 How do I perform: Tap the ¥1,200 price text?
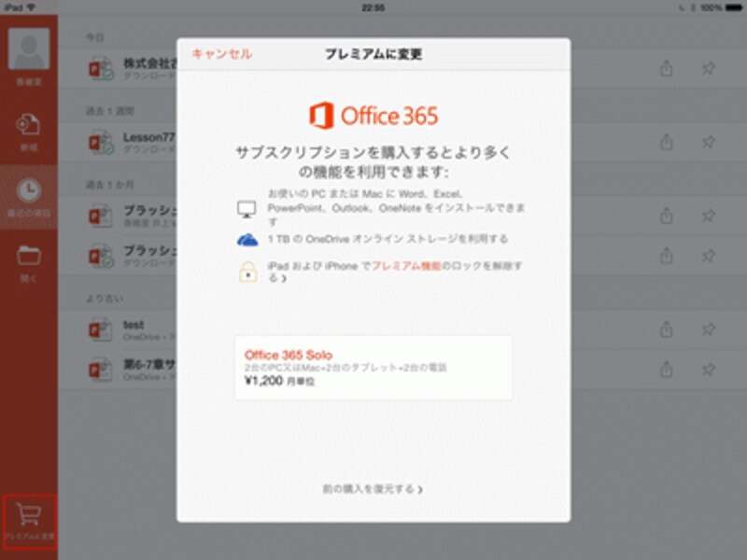point(263,381)
